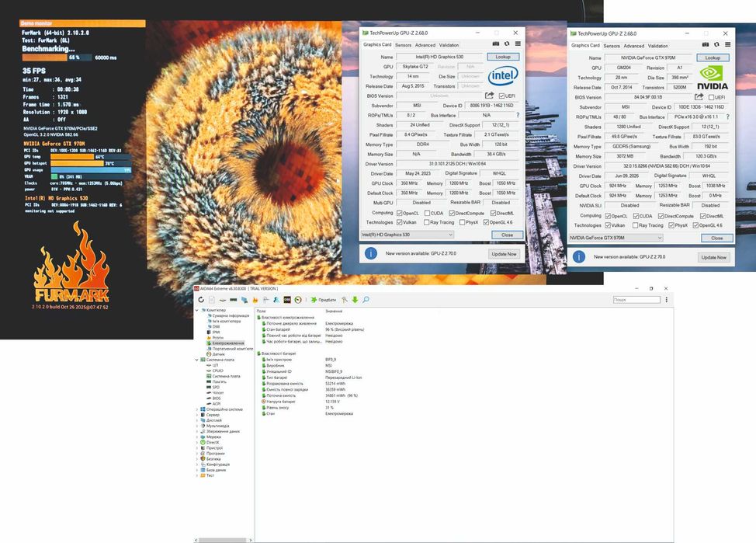756x543 pixels.
Task: Click the Intel logo in GPU-Z window
Action: [x=503, y=76]
